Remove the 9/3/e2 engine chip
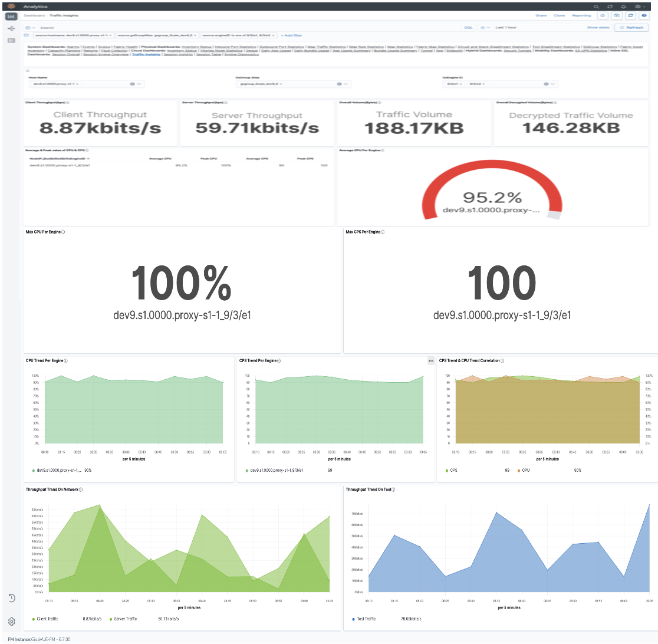 click(483, 84)
